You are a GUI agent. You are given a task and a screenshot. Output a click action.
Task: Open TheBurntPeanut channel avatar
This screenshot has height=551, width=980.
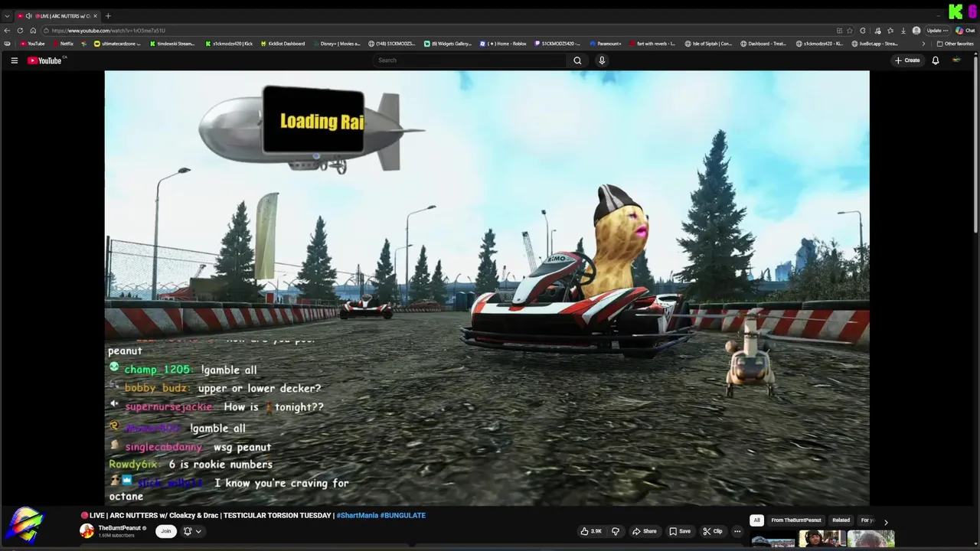click(x=87, y=531)
